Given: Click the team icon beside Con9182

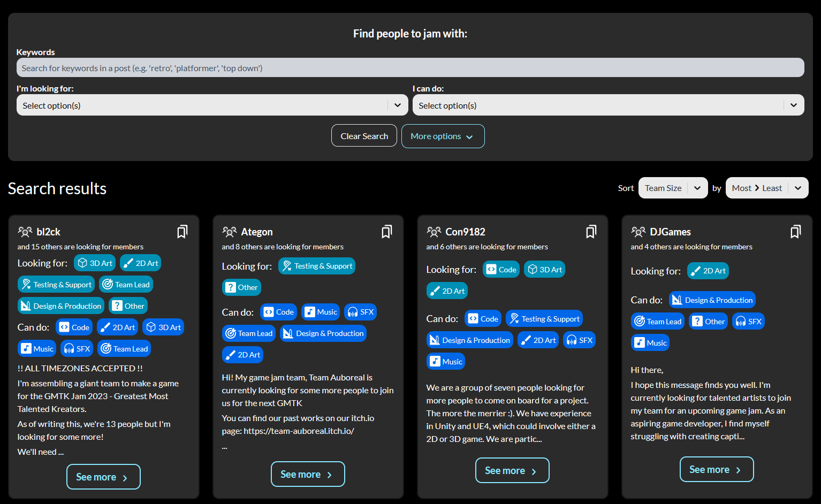Looking at the screenshot, I should click(x=434, y=232).
